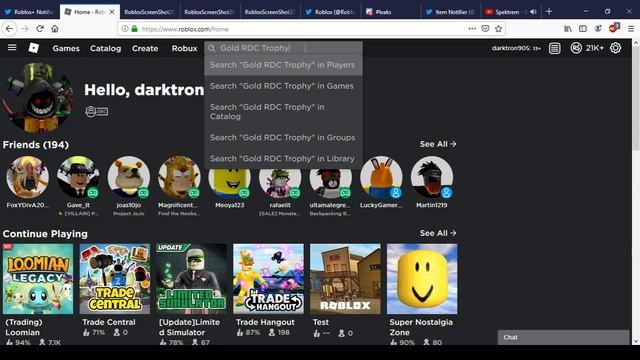
Task: Go to the browser home icon
Action: click(x=55, y=29)
